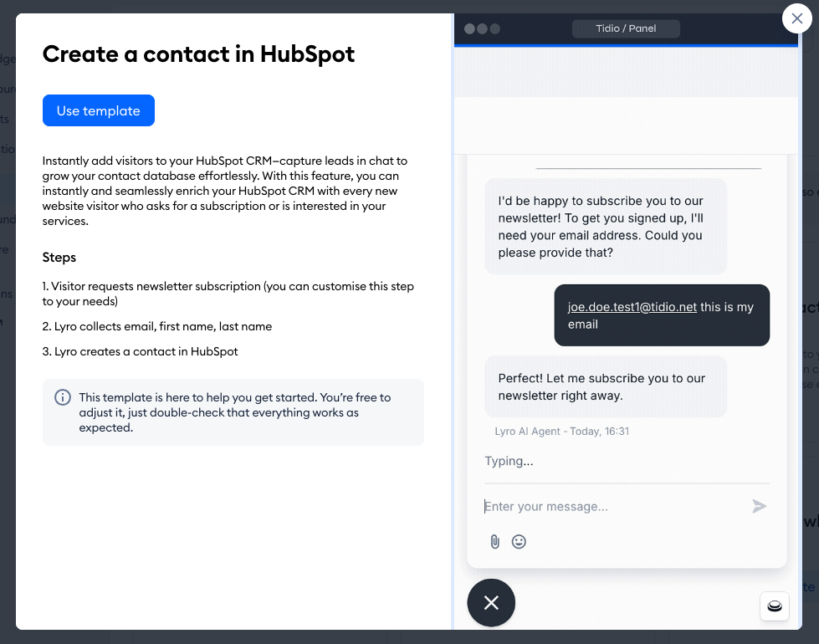Click the round button icon at bottom right
Viewport: 819px width, 644px height.
click(775, 606)
